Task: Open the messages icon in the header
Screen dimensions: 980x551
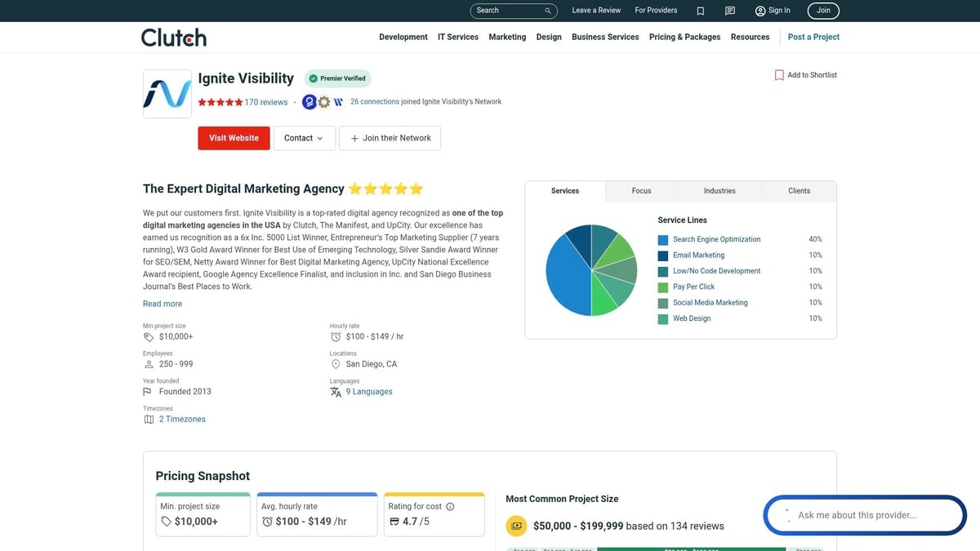Action: pos(729,11)
